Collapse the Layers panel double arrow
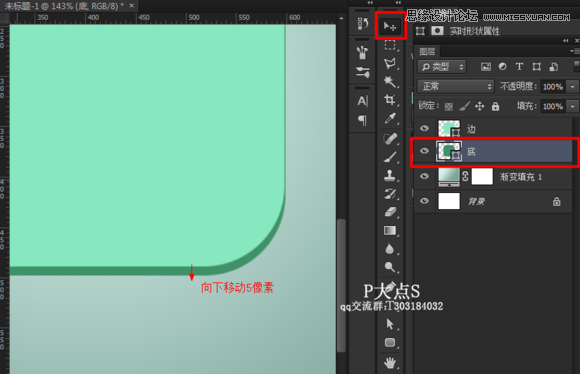 [565, 41]
